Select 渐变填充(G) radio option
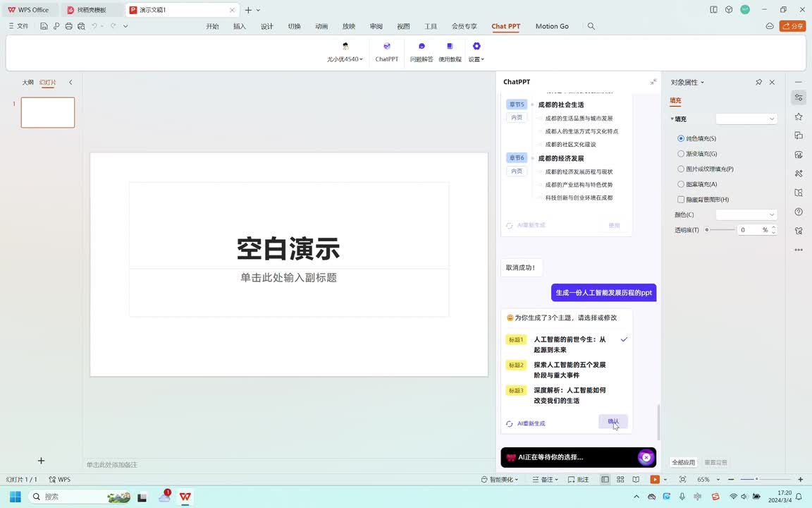812x508 pixels. pyautogui.click(x=681, y=154)
